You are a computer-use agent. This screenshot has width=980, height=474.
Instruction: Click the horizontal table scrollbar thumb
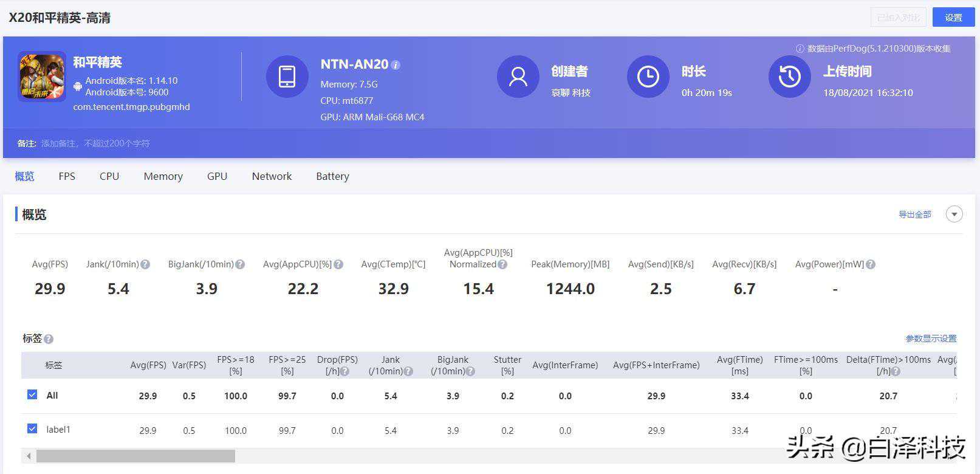[x=135, y=456]
